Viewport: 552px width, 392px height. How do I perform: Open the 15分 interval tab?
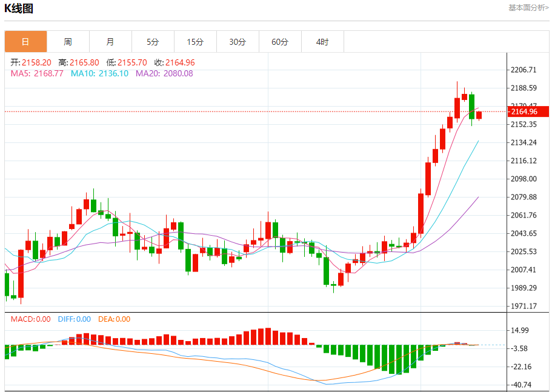[195, 42]
